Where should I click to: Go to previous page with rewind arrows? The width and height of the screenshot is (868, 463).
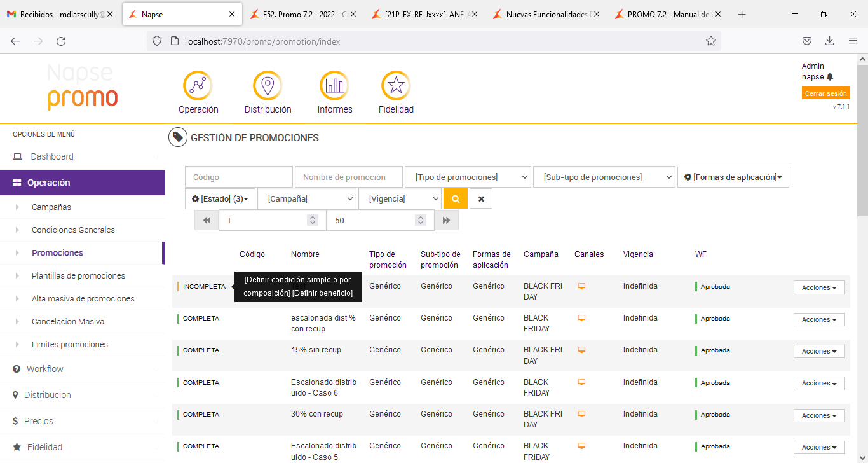207,220
